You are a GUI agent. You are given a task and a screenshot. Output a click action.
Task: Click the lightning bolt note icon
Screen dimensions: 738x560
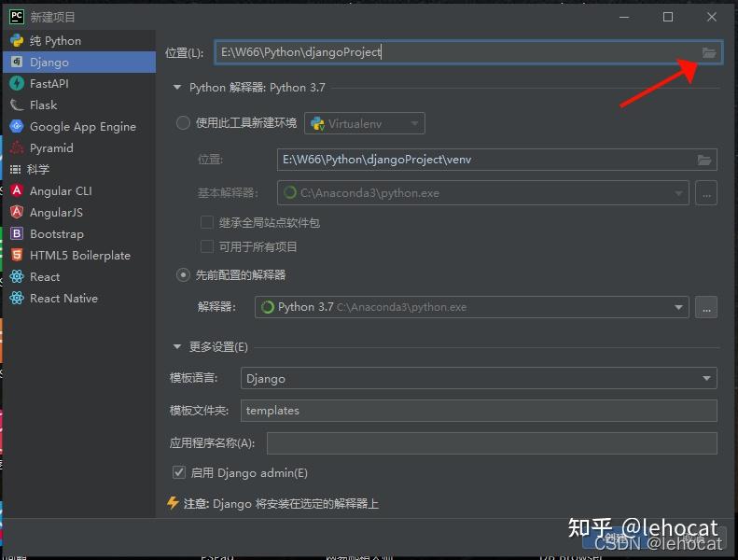pos(173,503)
